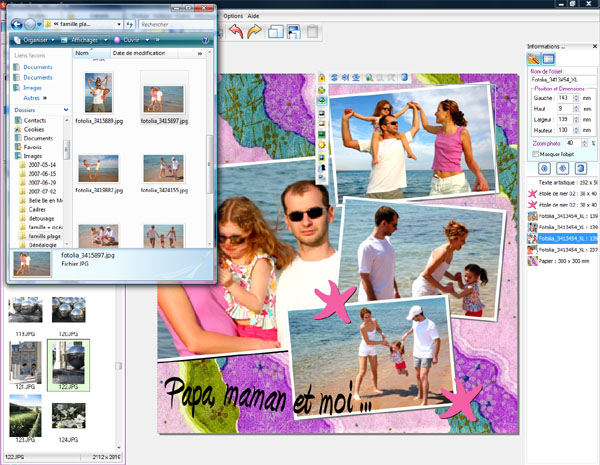600x465 pixels.
Task: Select the detourage folder
Action: point(41,219)
